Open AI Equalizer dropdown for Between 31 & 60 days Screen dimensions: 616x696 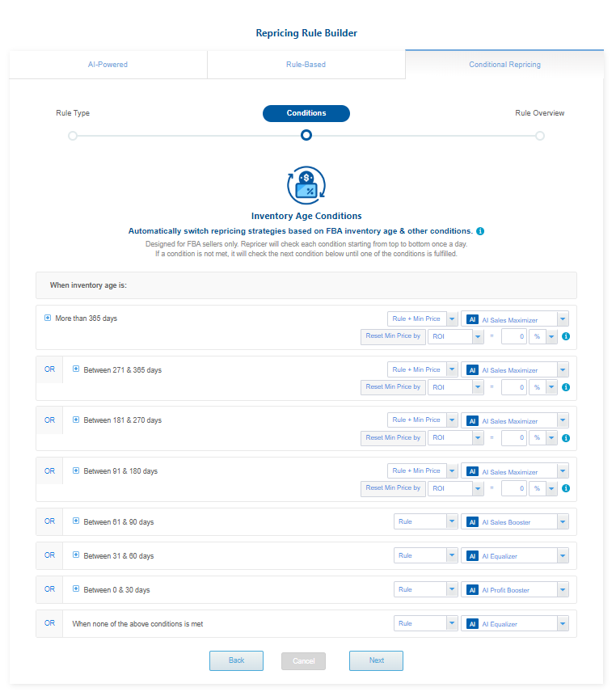click(515, 556)
